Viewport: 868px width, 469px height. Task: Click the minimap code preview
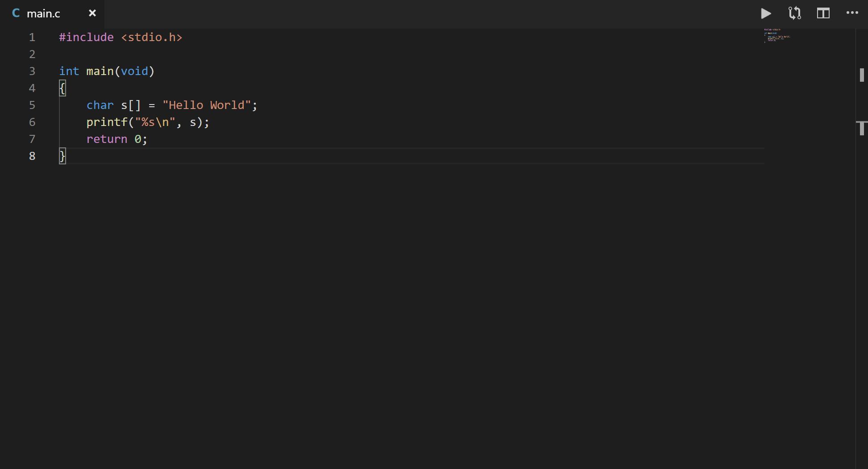tap(777, 36)
